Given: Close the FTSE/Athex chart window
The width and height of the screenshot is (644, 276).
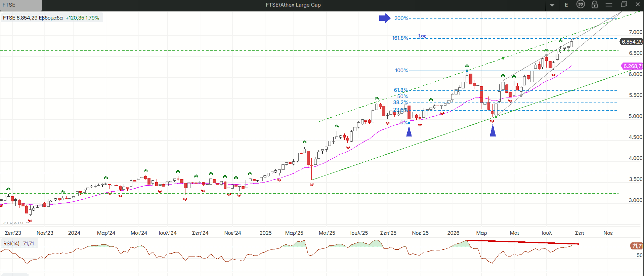Looking at the screenshot, I should (x=638, y=4).
